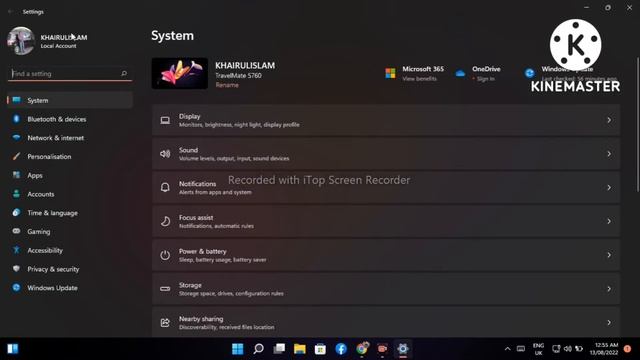Viewport: 640px width, 360px height.
Task: Open Privacy & security section
Action: 70,269
